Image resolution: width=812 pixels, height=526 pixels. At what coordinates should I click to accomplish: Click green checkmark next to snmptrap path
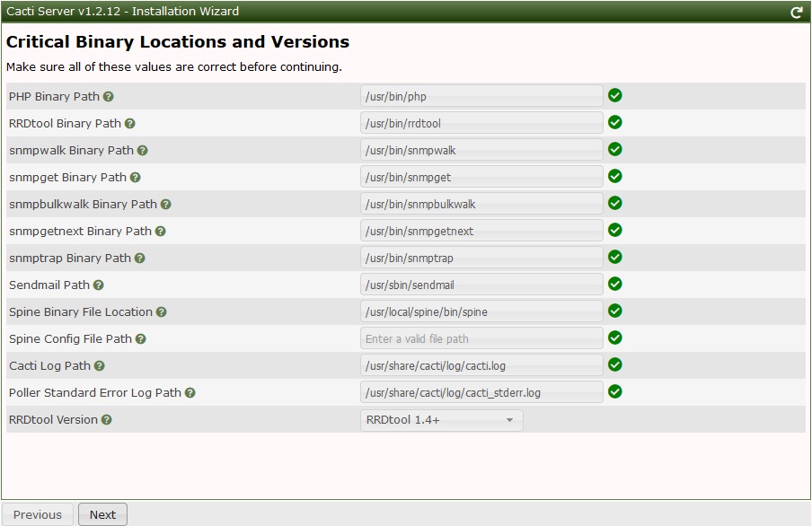pyautogui.click(x=614, y=257)
